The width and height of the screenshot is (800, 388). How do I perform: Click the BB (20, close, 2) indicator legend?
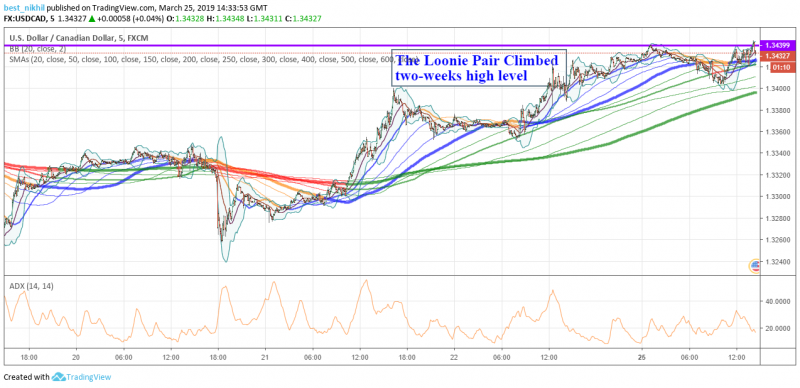(37, 48)
